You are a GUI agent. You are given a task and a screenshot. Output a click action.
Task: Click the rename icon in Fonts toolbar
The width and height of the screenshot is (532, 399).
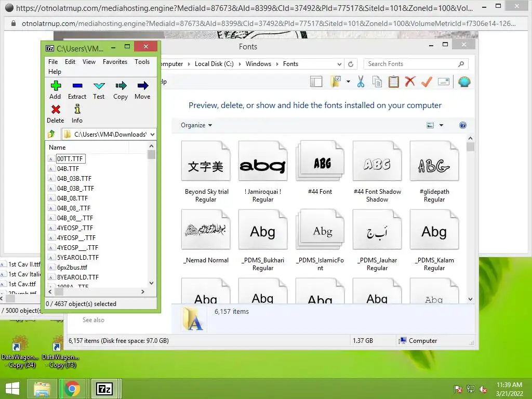444,82
